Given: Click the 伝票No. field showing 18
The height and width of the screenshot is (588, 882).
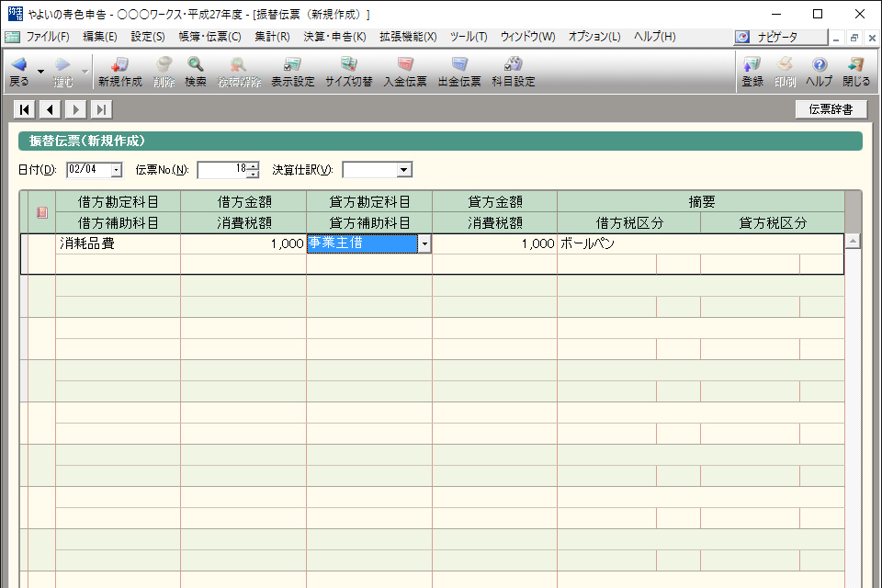Looking at the screenshot, I should [222, 170].
